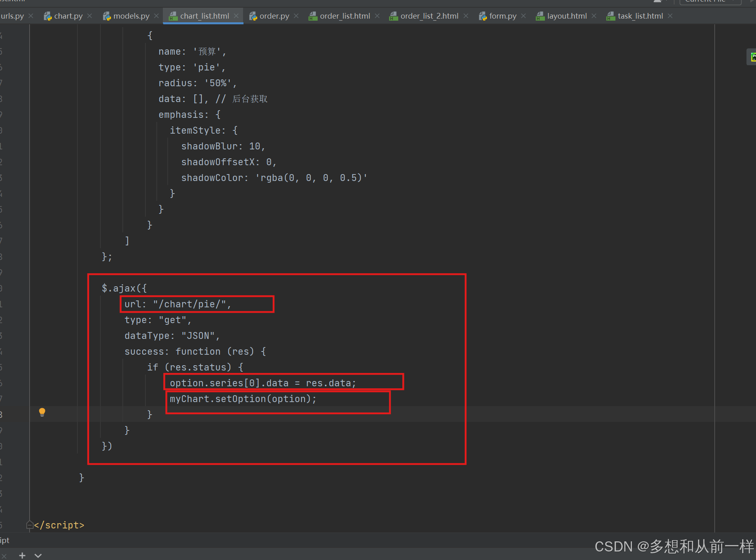Click the Python file icon on form.py tab
Screen dimensions: 756x560
[483, 16]
